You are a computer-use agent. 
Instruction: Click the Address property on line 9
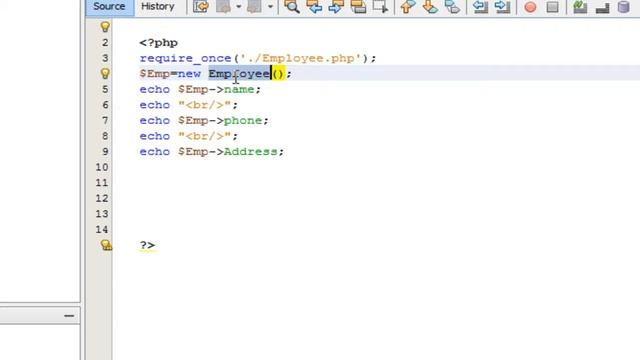pyautogui.click(x=251, y=152)
